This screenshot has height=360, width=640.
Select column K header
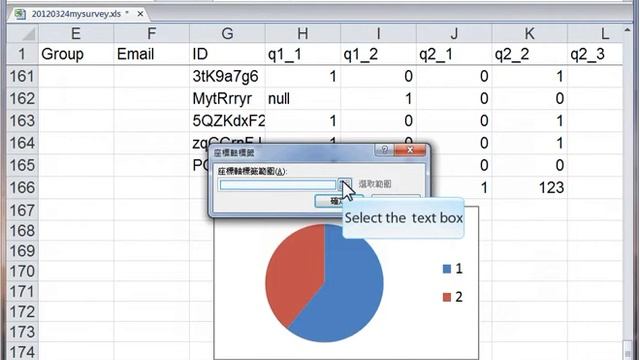(x=529, y=33)
